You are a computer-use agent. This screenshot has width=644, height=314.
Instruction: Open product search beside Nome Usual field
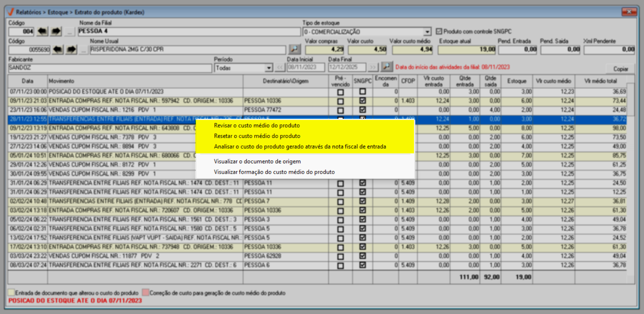(x=295, y=49)
